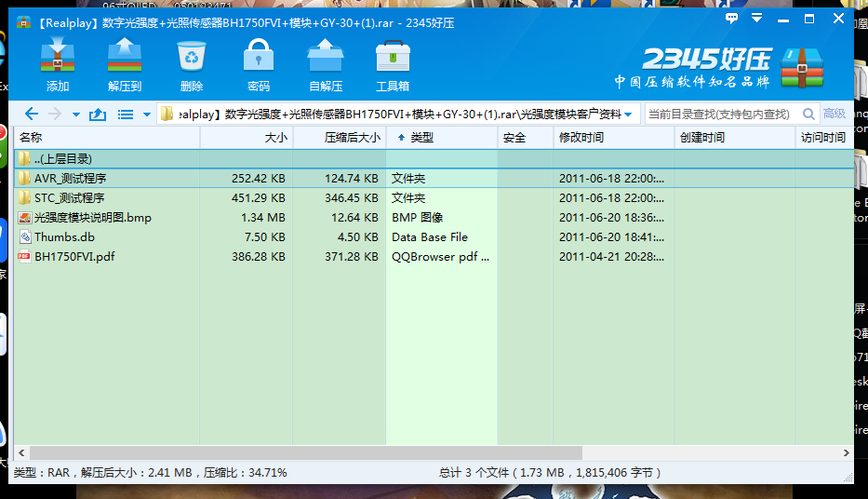Open the 工具箱 (Toolbox) icon
Screen dimensions: 868x499
click(393, 63)
